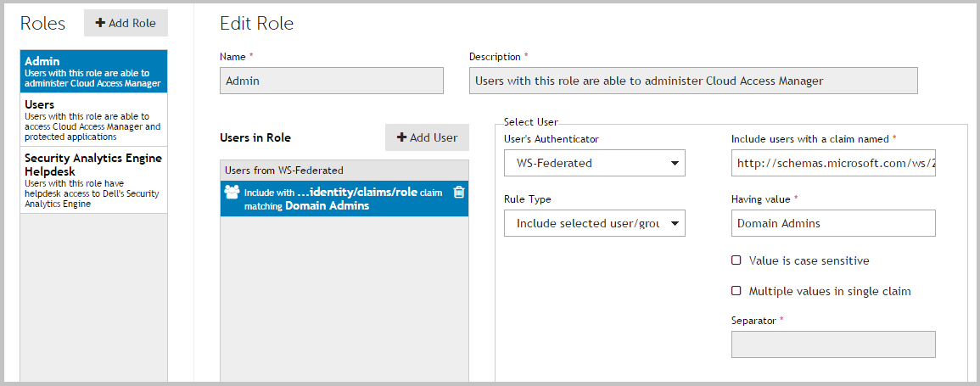The height and width of the screenshot is (386, 980).
Task: Click the Separator input field
Action: coord(832,344)
